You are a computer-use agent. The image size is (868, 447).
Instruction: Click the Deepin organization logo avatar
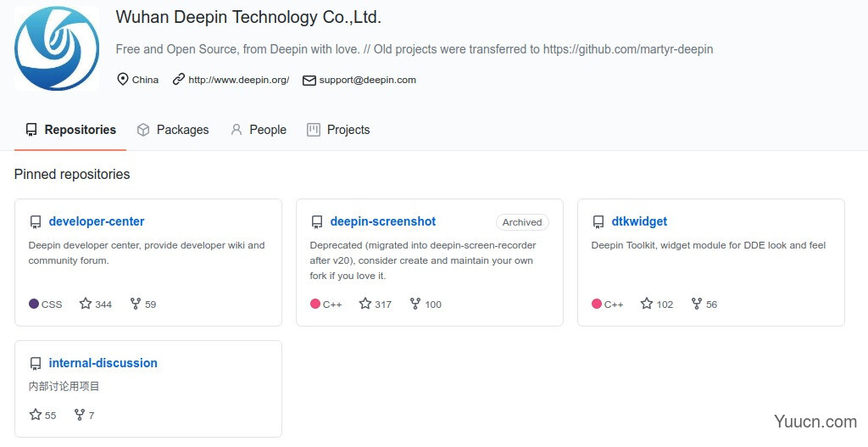coord(57,48)
